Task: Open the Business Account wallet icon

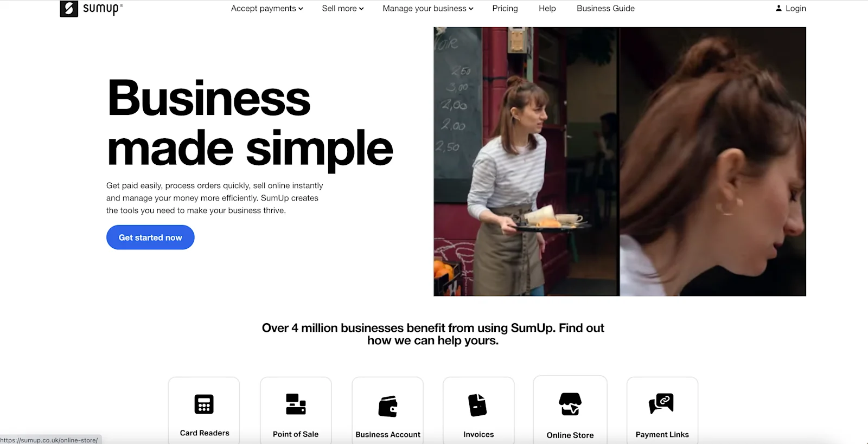Action: point(388,406)
